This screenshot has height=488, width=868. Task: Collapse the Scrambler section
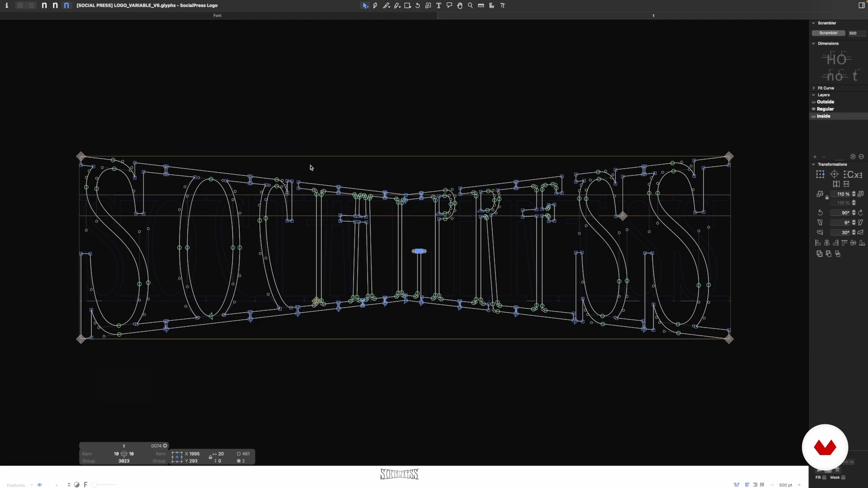[x=814, y=23]
